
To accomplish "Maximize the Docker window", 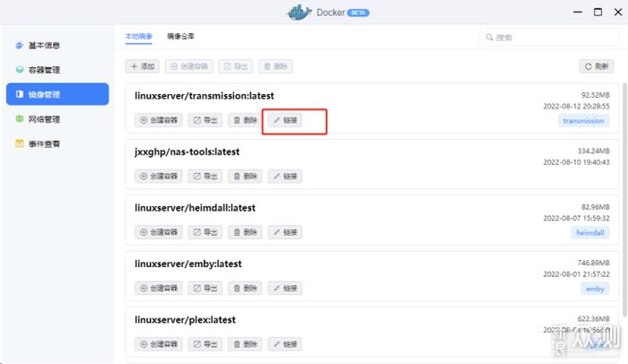I will pos(597,12).
